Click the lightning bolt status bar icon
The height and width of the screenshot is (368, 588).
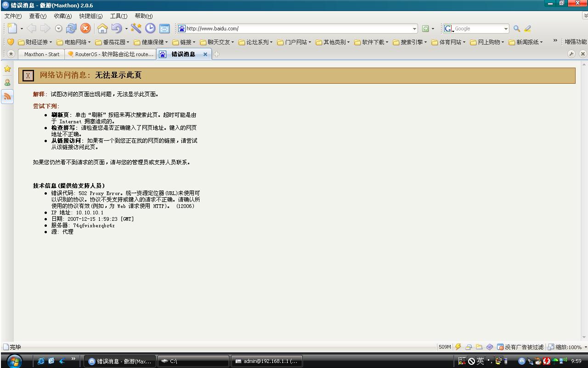point(458,347)
